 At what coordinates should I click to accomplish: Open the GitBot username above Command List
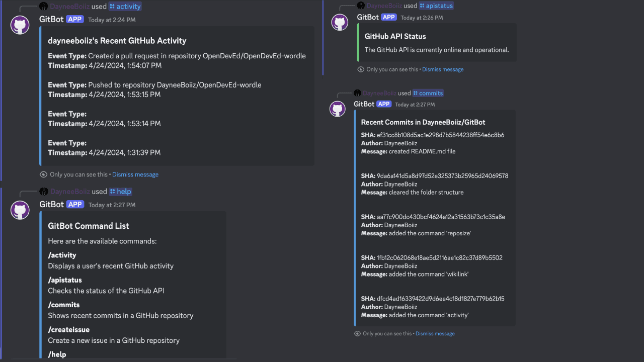51,204
